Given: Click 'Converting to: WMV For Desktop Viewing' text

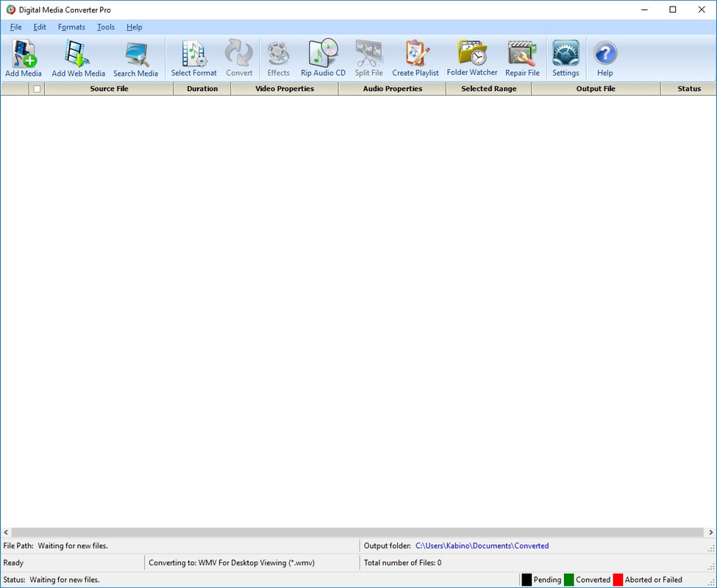Looking at the screenshot, I should 232,563.
